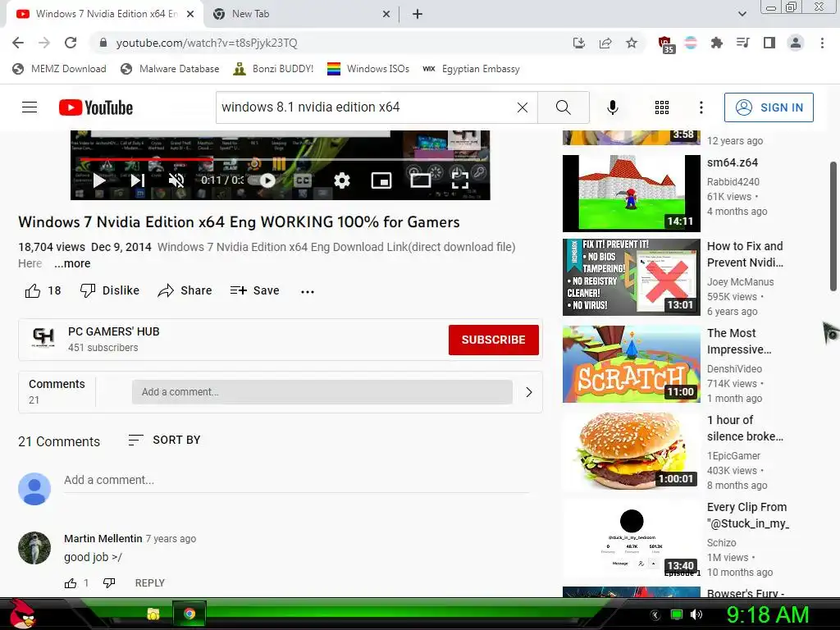Clear the search box with X
The image size is (840, 630).
(x=523, y=107)
